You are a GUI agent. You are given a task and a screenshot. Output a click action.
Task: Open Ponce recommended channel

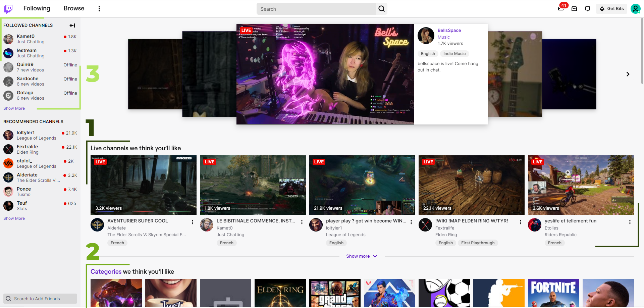click(40, 192)
